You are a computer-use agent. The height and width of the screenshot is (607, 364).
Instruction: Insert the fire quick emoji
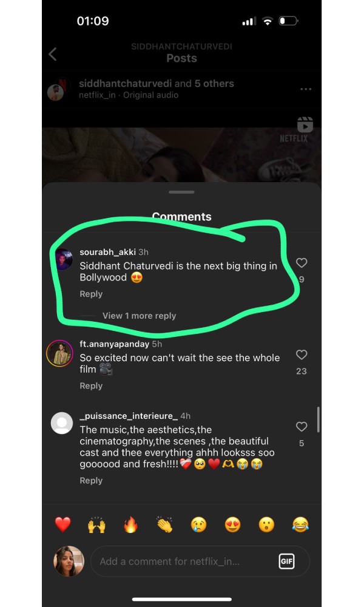130,524
